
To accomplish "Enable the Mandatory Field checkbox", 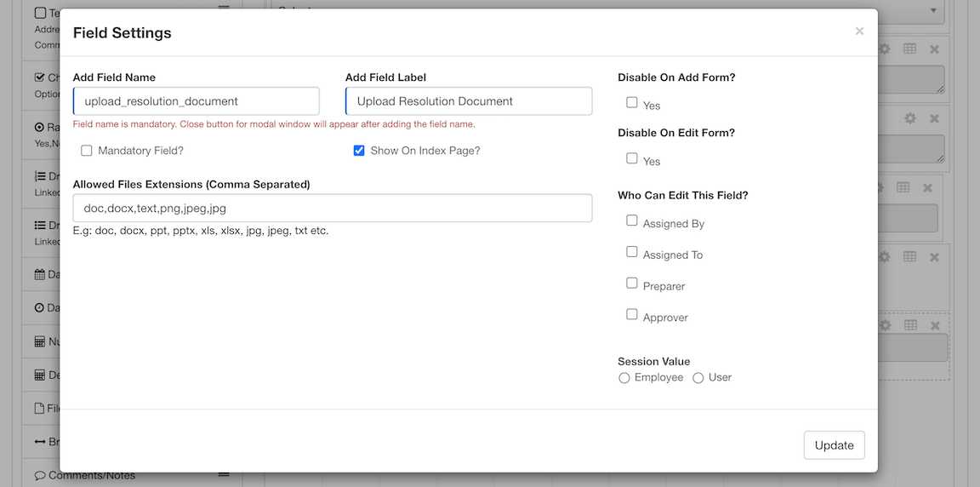I will [87, 151].
